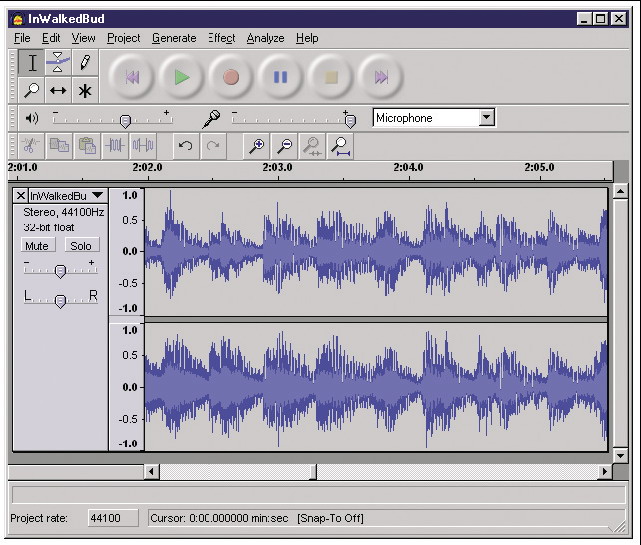Screen dimensions: 641x545
Task: Click the 32-bit float track info text
Action: tap(49, 227)
